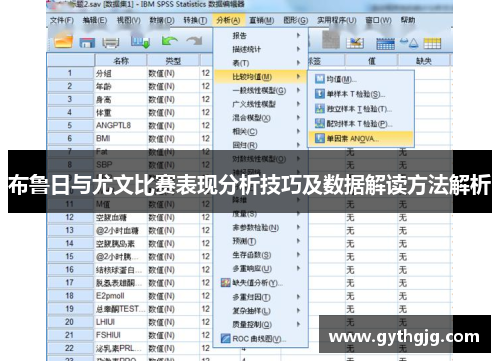Click the variable name cell 空腹血糖
This screenshot has height=362, width=500.
(x=121, y=217)
